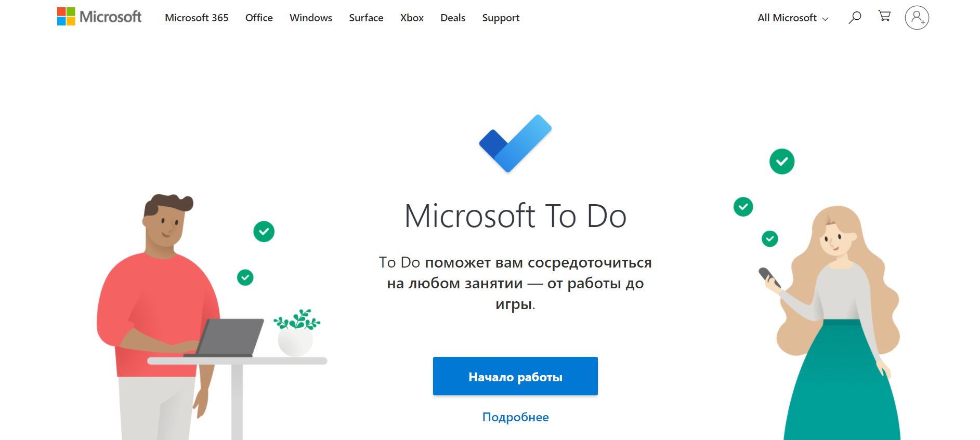Click the Microsoft logo

pos(99,17)
